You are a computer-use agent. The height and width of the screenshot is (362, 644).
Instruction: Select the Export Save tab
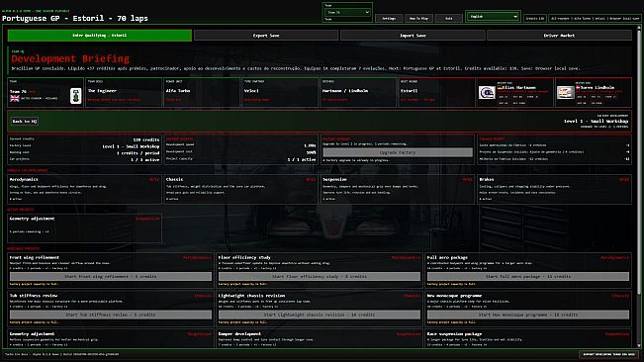[266, 36]
